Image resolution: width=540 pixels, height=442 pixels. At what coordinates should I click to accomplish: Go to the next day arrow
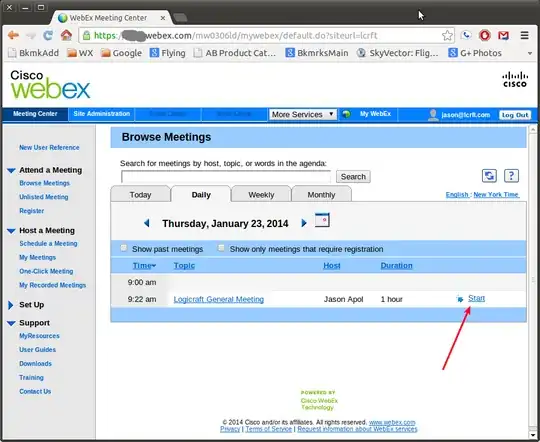coord(304,223)
